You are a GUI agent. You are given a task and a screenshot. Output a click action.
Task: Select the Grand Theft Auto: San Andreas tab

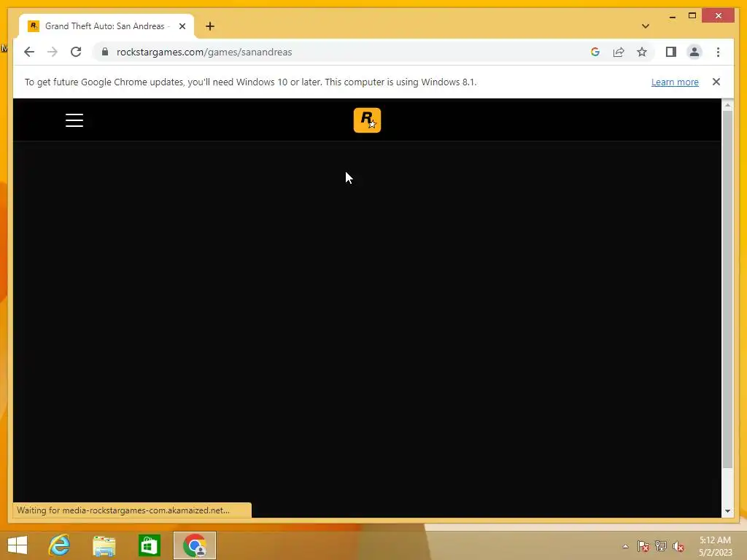click(x=107, y=26)
